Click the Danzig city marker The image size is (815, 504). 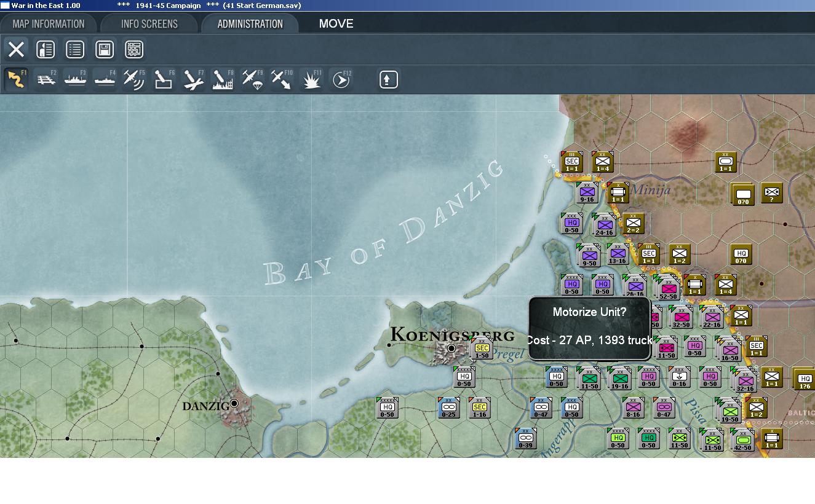(x=234, y=404)
